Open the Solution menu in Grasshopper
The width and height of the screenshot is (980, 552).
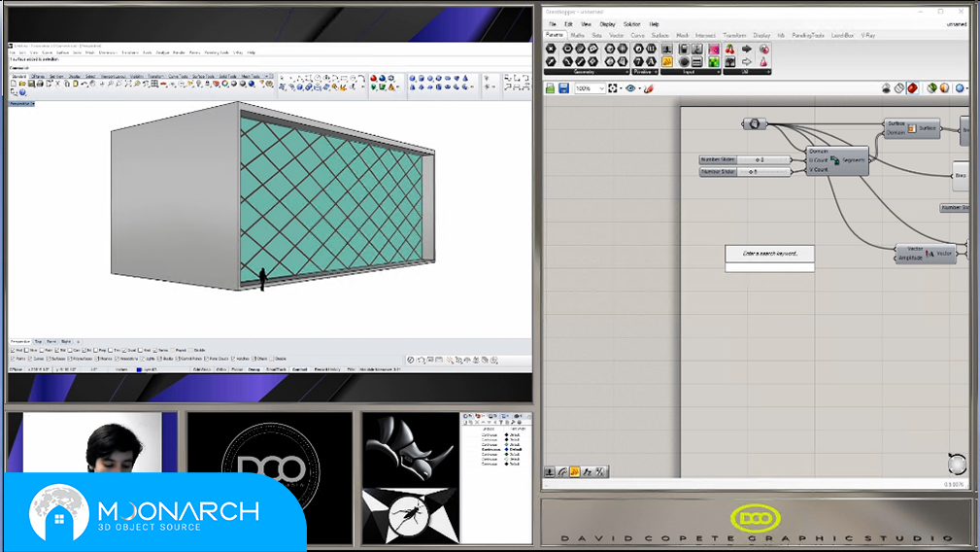pos(632,24)
